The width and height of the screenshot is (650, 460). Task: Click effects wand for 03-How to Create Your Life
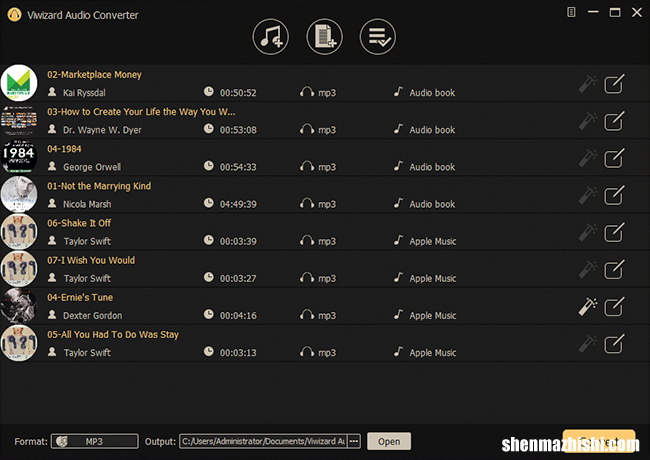pos(588,121)
